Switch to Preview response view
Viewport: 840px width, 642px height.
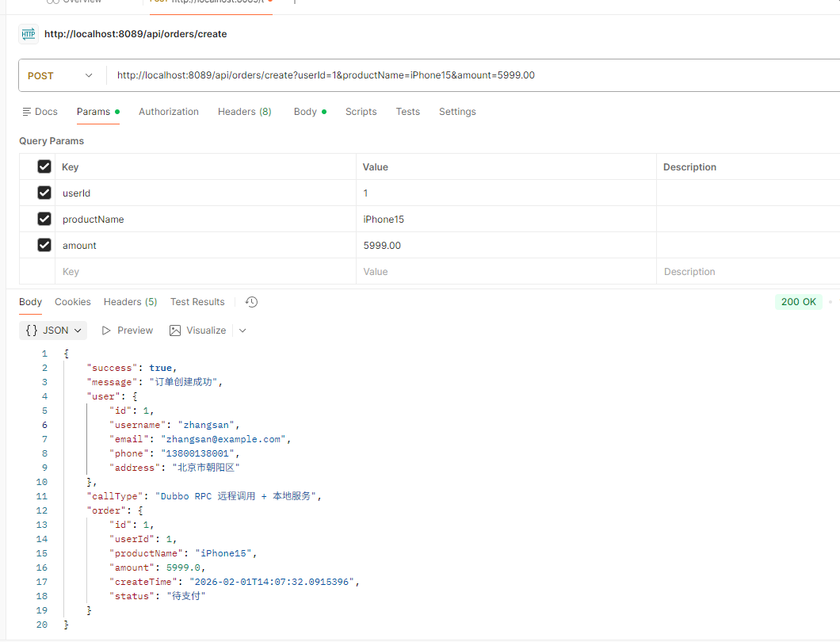[127, 331]
